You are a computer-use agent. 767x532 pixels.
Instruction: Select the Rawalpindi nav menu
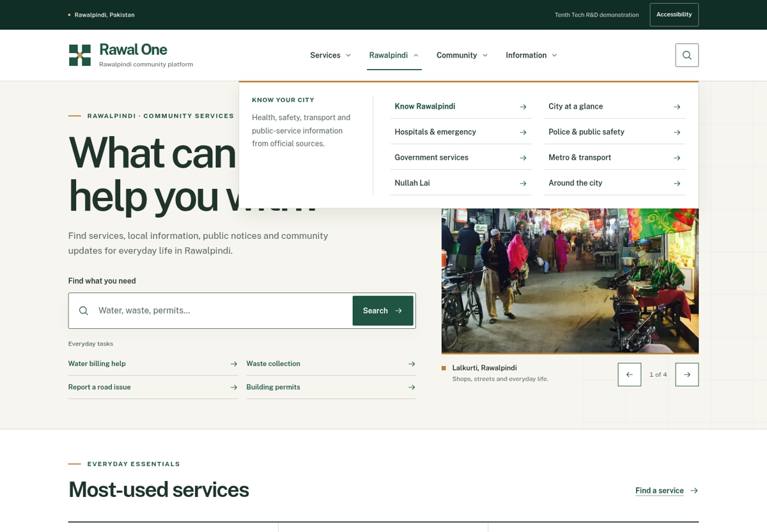(x=394, y=56)
